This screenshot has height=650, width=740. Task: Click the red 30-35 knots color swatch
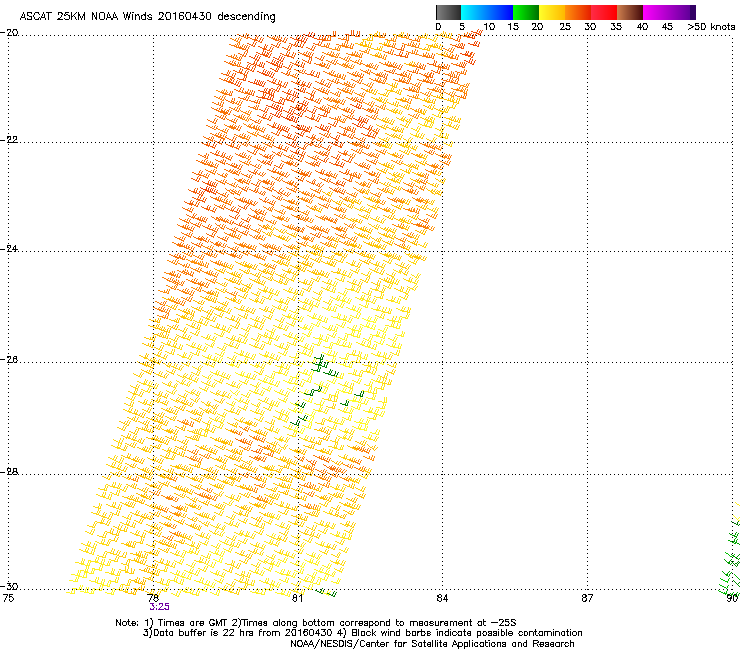point(604,12)
